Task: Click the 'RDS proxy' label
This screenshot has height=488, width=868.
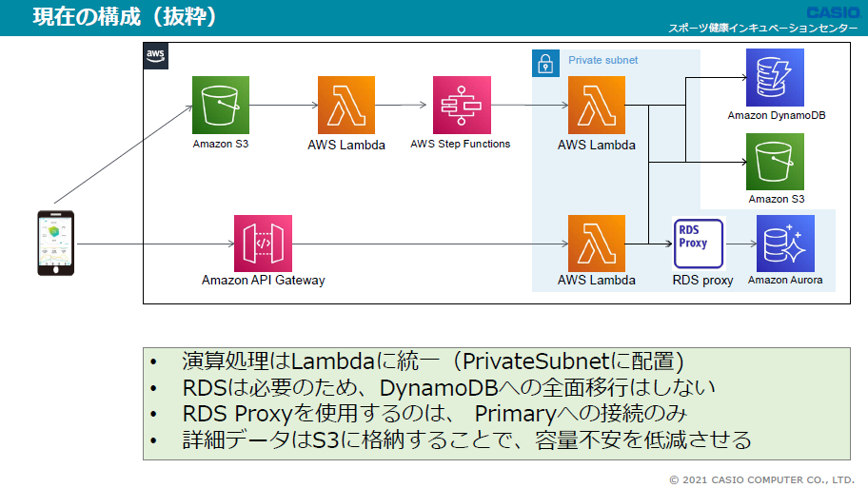Action: (702, 280)
